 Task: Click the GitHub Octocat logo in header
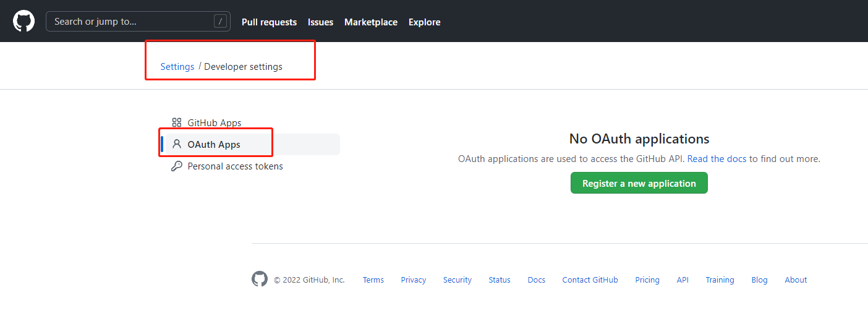click(24, 21)
